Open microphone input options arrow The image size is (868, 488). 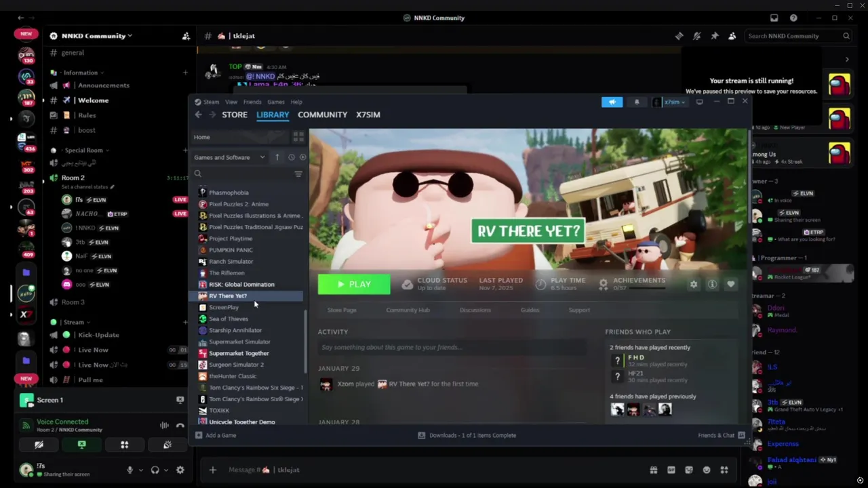click(x=140, y=470)
